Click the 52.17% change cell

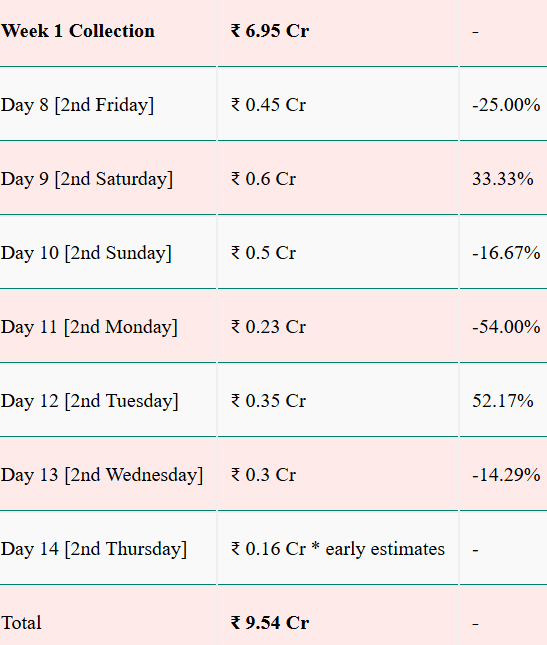[503, 401]
